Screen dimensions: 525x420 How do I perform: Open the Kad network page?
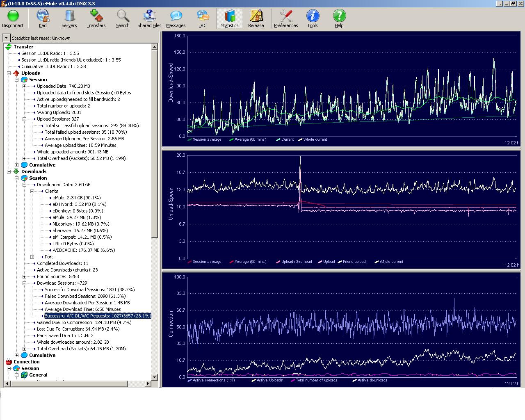[43, 19]
